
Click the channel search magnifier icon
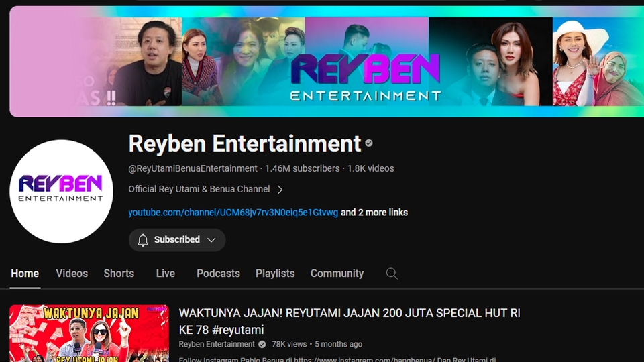(392, 274)
